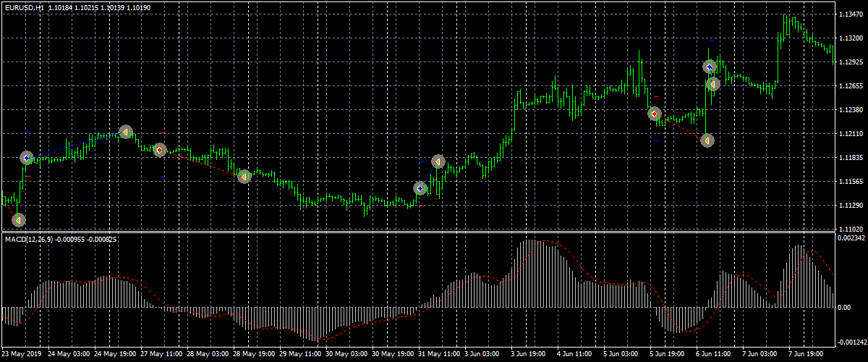Click the orange exit arrow marker near 28 May 19:00
The image size is (868, 362).
[x=244, y=176]
